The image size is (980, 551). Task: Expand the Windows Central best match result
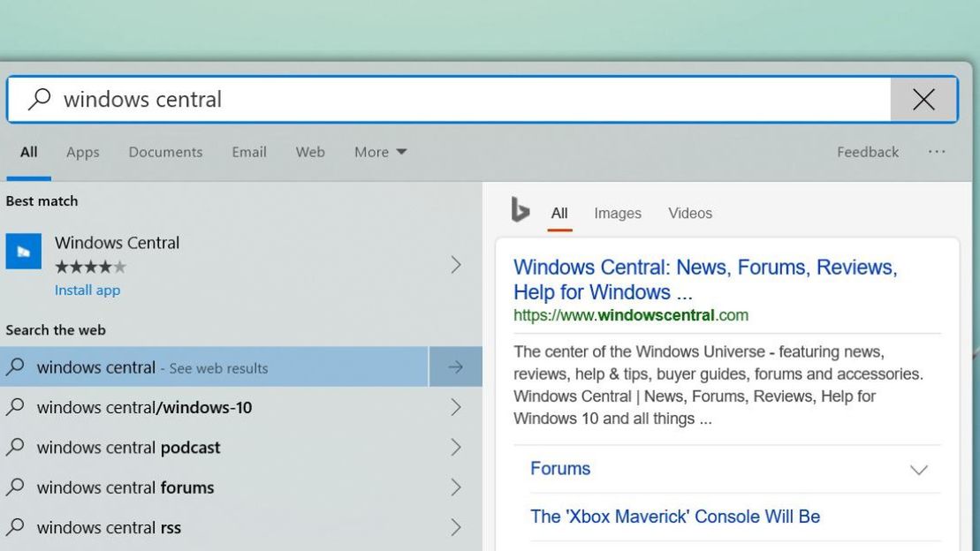(x=456, y=264)
